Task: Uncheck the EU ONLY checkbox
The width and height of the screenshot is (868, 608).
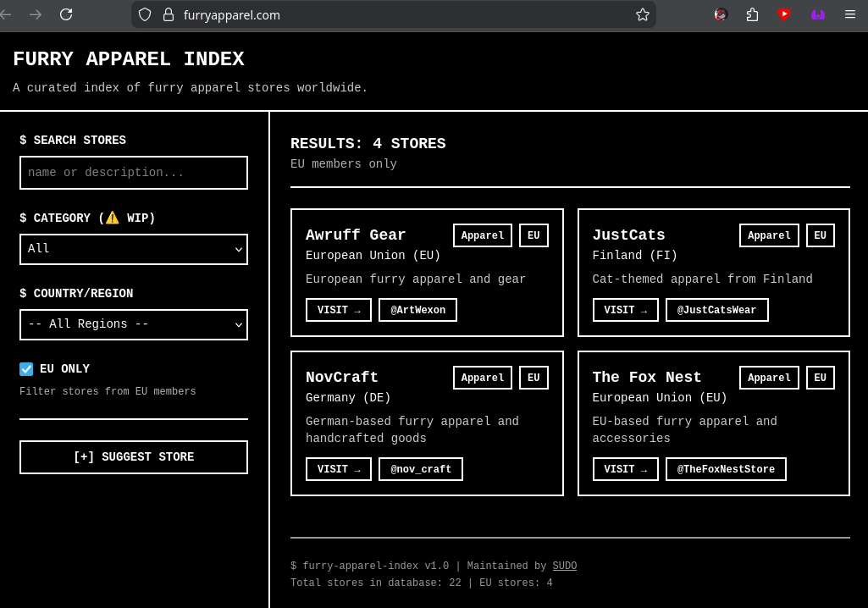Action: pos(26,369)
